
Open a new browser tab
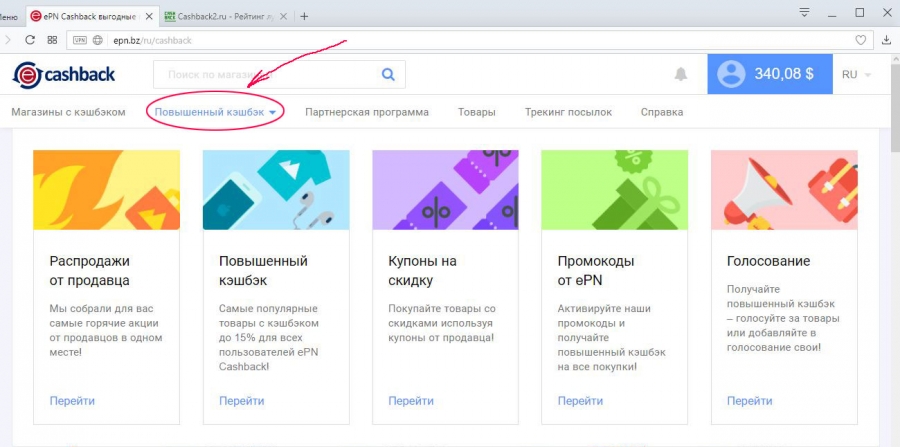[x=304, y=16]
